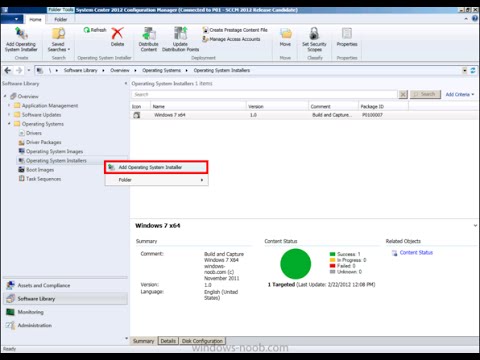Click in the Search input field
Image resolution: width=480 pixels, height=360 pixels.
coord(264,94)
